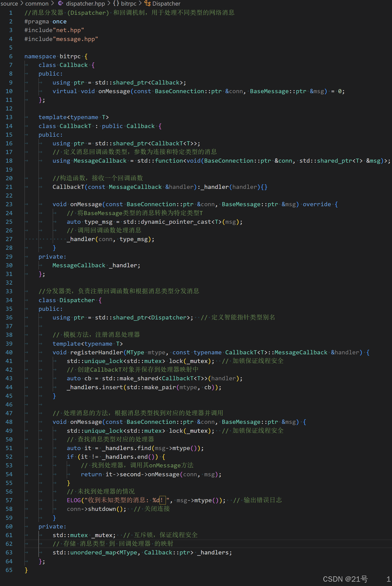
Task: Click 'virtual void onMessage' on line 10
Action: pyautogui.click(x=91, y=91)
